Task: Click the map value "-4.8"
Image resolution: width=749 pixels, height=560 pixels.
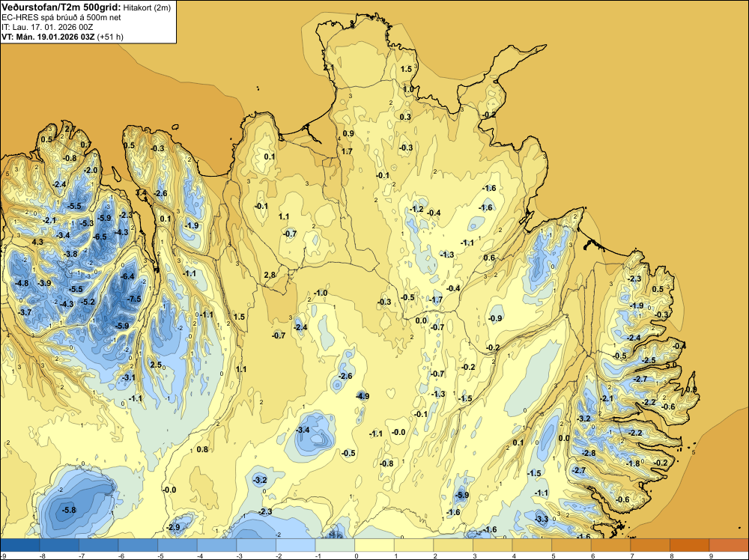Action: [22, 283]
